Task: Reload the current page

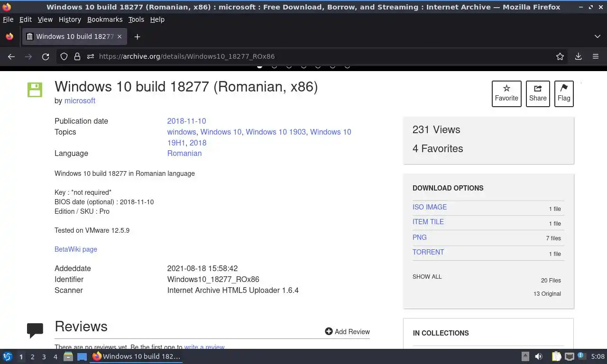Action: coord(46,56)
